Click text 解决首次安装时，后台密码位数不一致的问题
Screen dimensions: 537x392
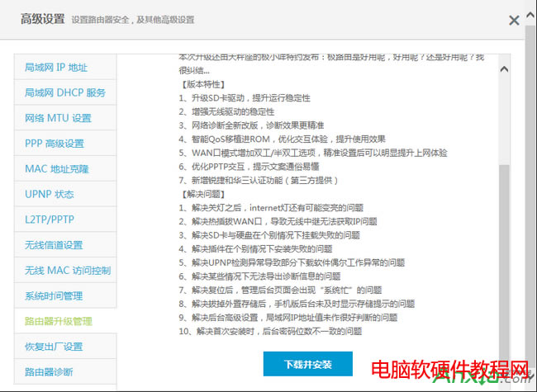point(279,331)
